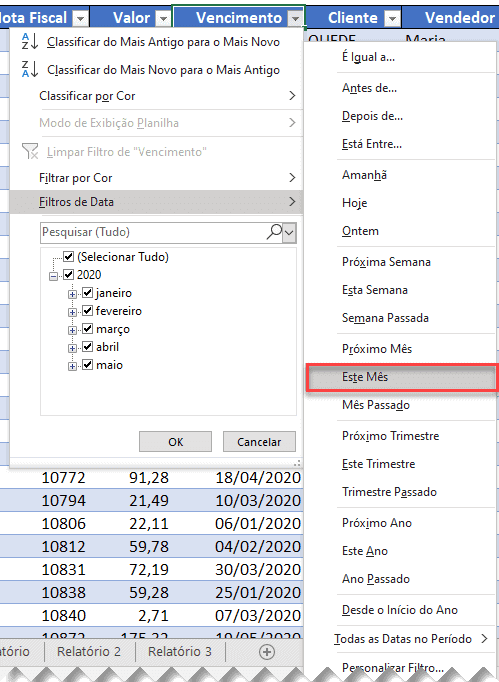499x682 pixels.
Task: Add a new sheet with plus icon
Action: tap(267, 652)
